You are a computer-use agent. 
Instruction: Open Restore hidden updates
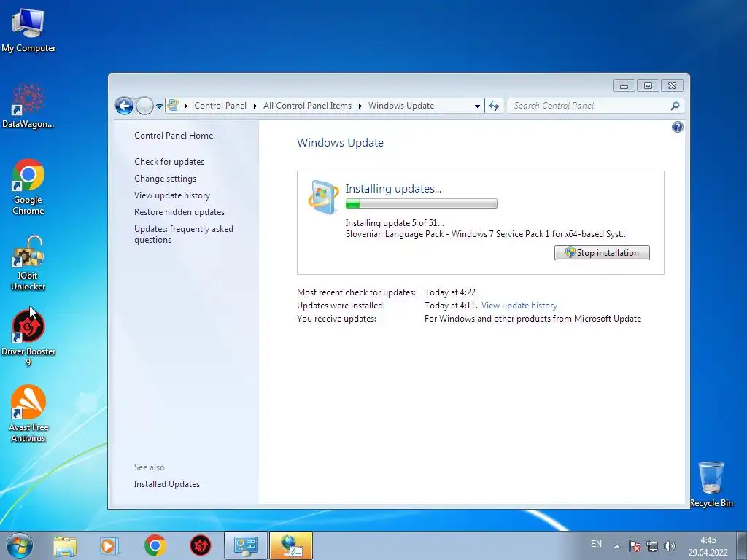tap(179, 212)
